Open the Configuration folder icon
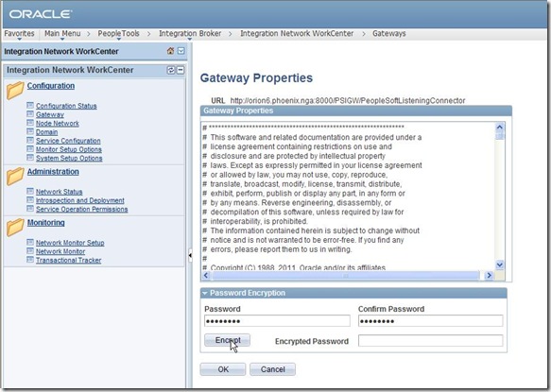 coord(15,91)
